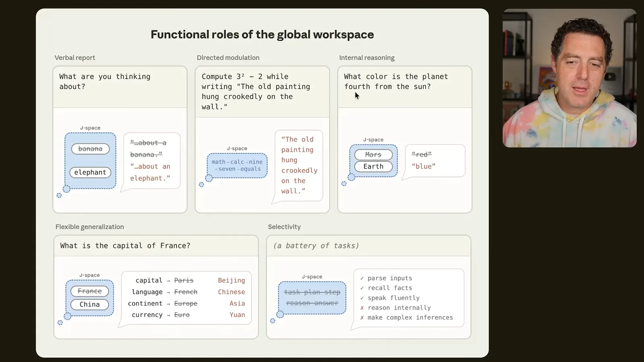Click the 'Internal reasoning' heading
Image resolution: width=644 pixels, height=362 pixels.
(x=367, y=58)
